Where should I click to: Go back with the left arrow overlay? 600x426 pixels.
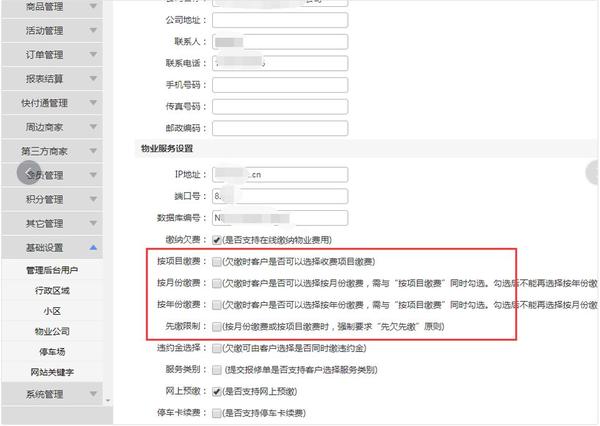(x=29, y=173)
